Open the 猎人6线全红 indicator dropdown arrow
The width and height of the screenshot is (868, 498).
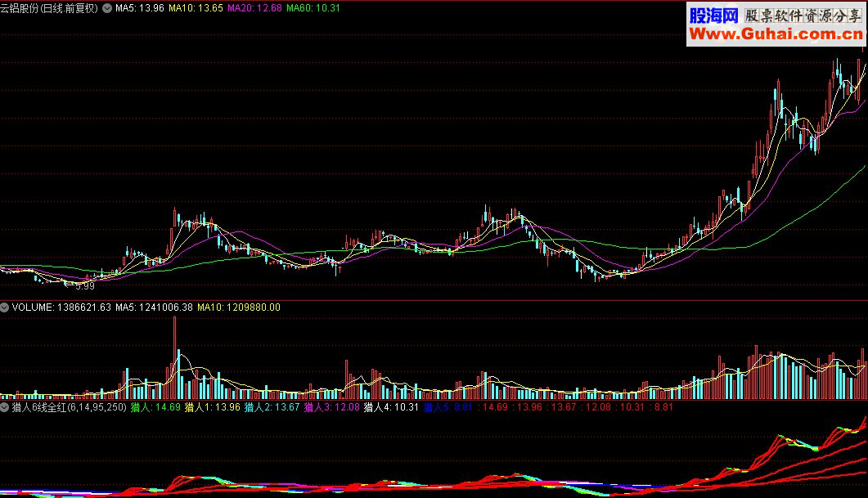pyautogui.click(x=4, y=407)
